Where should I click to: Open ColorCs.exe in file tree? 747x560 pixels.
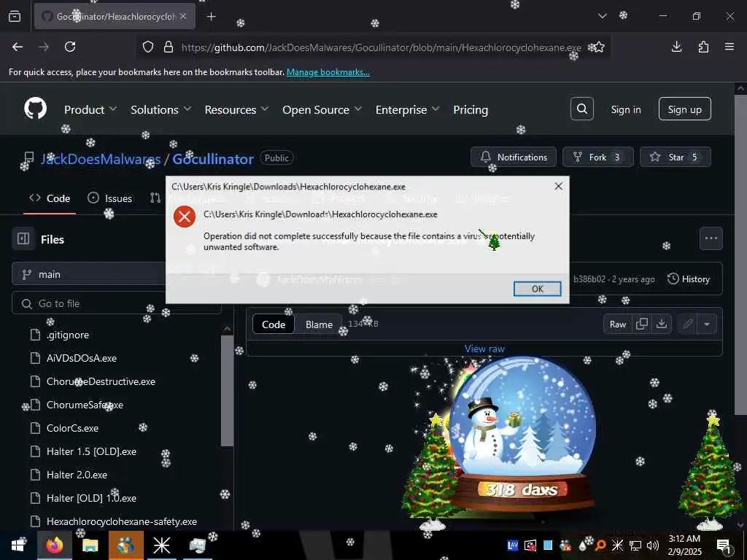tap(72, 428)
